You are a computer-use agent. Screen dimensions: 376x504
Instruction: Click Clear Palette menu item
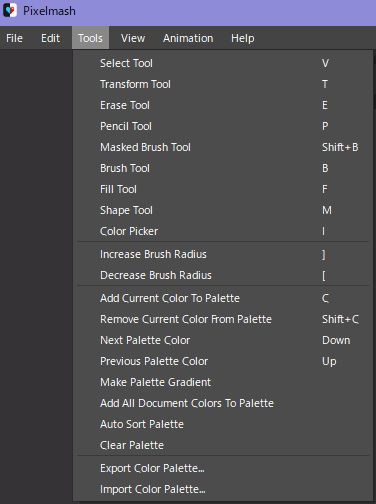pos(223,445)
